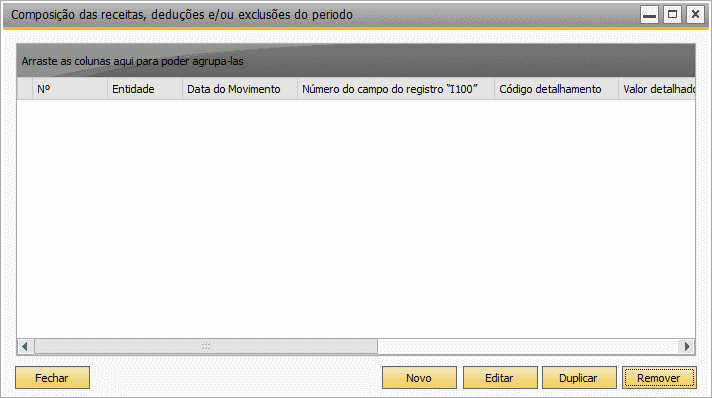Click the group-by area 'Arraste as colunas aqui'
Image resolution: width=712 pixels, height=398 pixels.
tap(356, 61)
